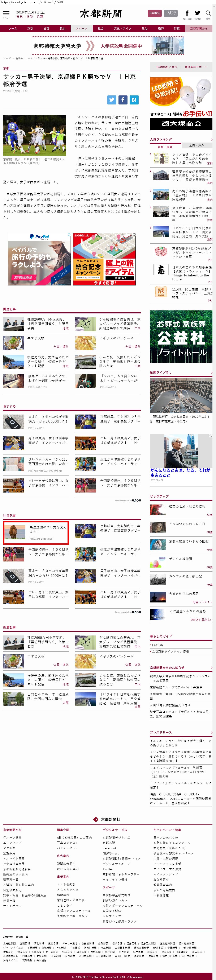
Task: Play the 動画ライブラリ video
Action: [181, 396]
